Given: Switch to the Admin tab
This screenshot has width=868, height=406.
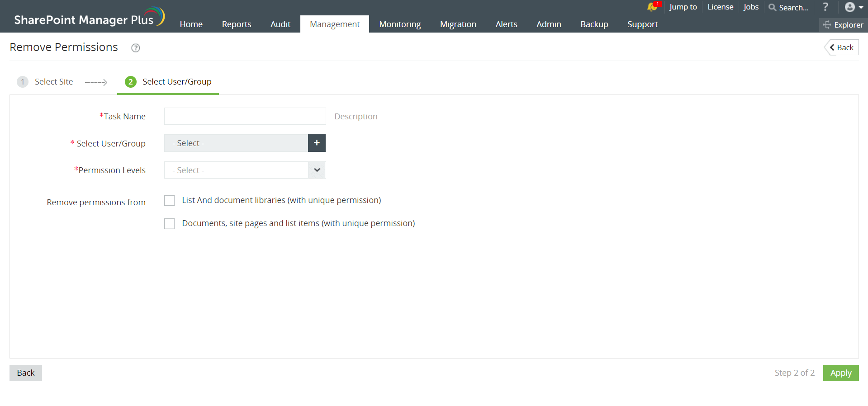Looking at the screenshot, I should 549,24.
